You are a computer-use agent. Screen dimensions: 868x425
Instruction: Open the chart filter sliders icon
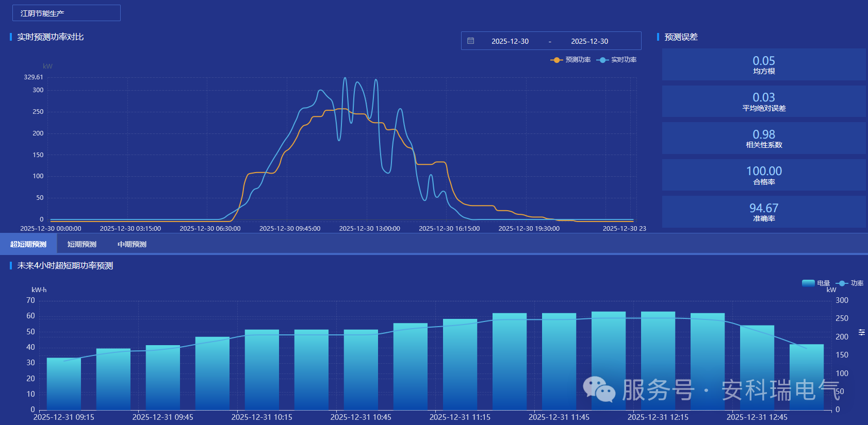pos(861,332)
